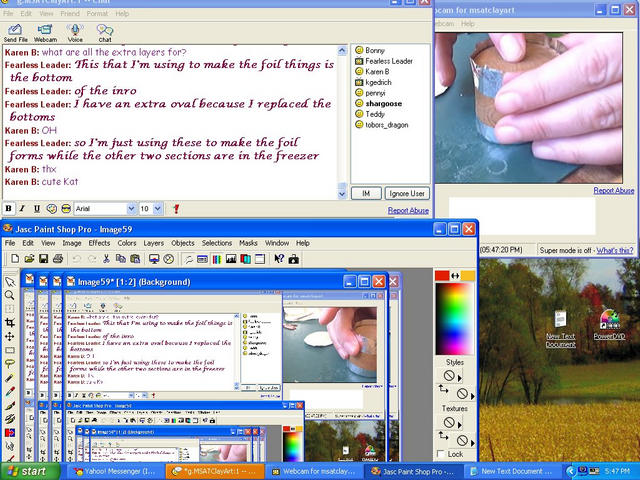Pick the red foreground color swatch
640x480 pixels.
pyautogui.click(x=442, y=276)
